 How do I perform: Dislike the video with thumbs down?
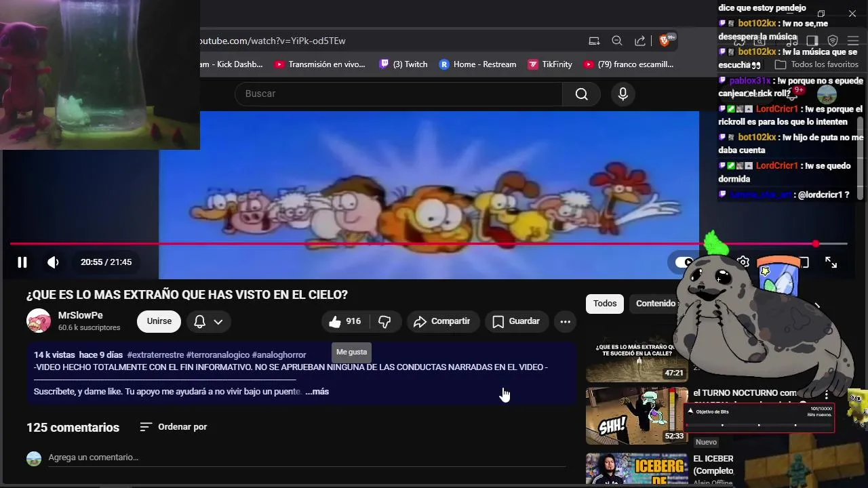[x=385, y=321]
